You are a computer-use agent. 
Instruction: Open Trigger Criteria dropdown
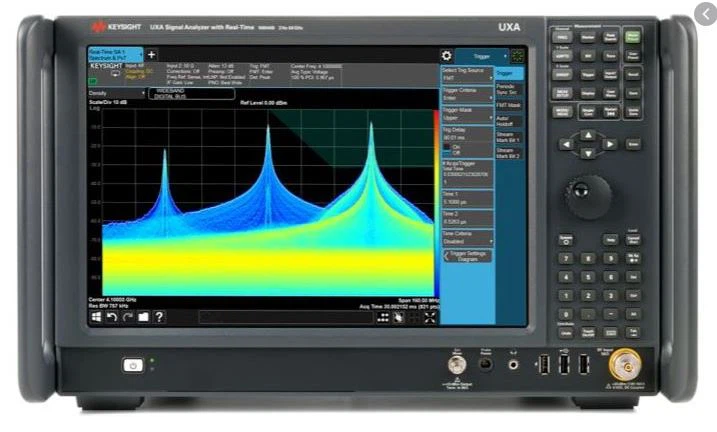point(467,94)
